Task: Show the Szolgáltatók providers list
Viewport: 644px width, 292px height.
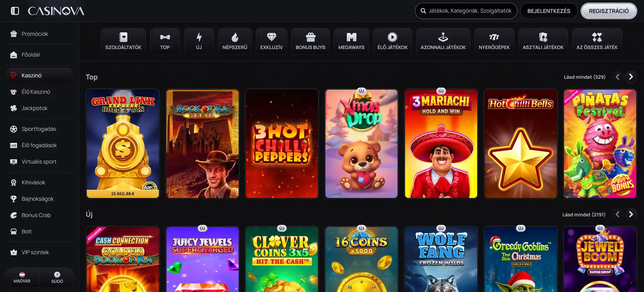Action: [x=123, y=41]
